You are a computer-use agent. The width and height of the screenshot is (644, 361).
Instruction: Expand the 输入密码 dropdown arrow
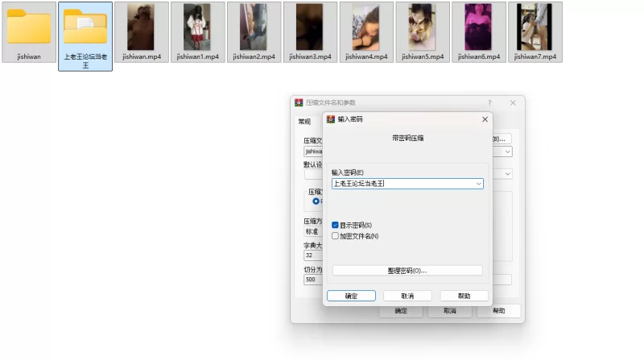tap(478, 184)
